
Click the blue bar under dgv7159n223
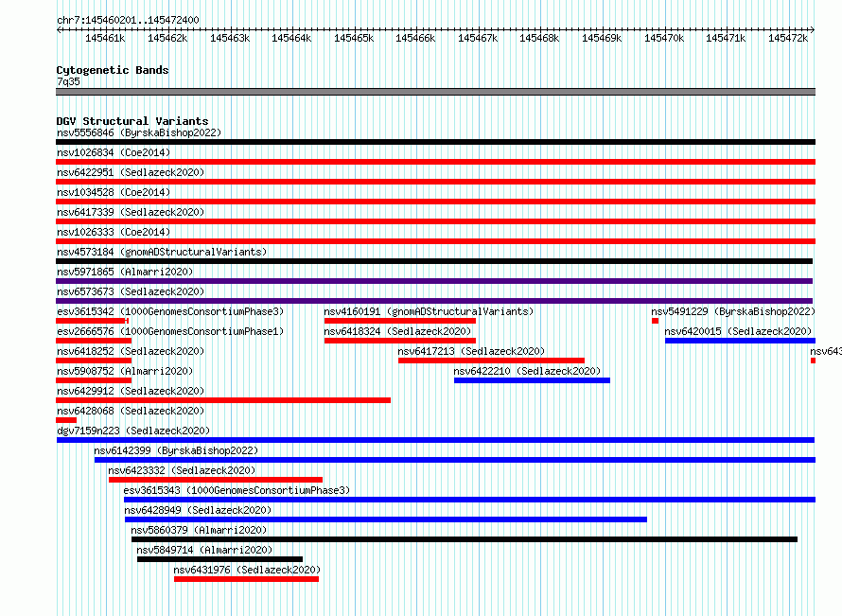point(435,440)
